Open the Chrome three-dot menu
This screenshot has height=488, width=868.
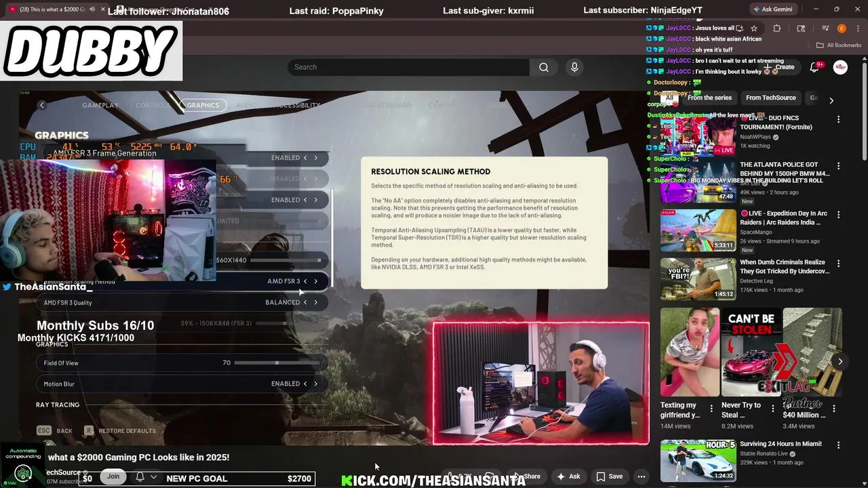point(857,28)
